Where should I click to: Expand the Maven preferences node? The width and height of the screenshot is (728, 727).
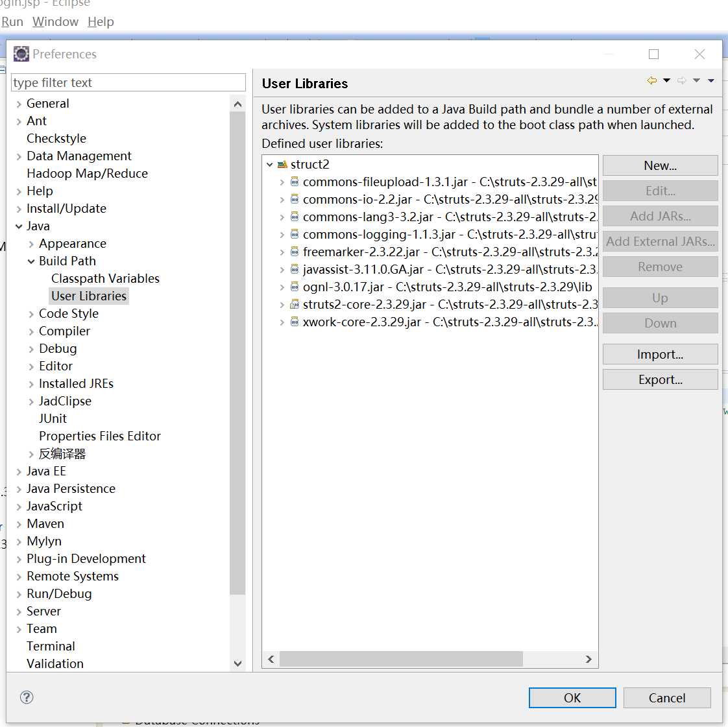19,524
